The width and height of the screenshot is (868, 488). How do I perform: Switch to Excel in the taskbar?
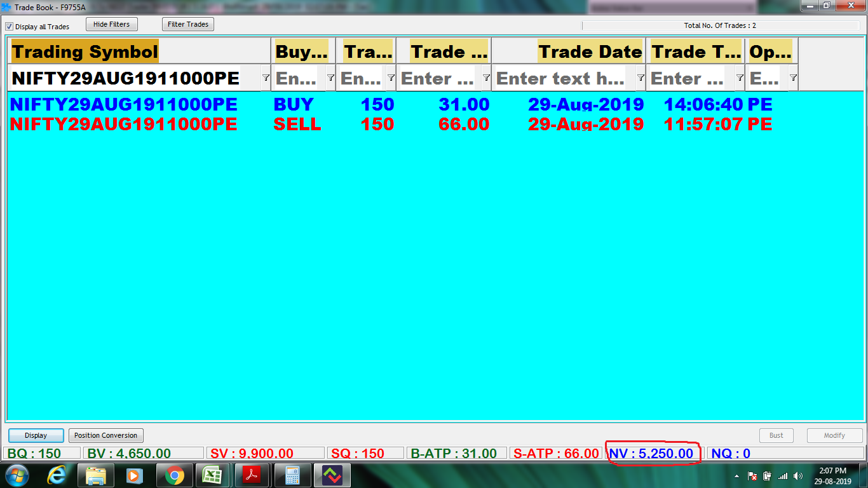click(x=214, y=475)
